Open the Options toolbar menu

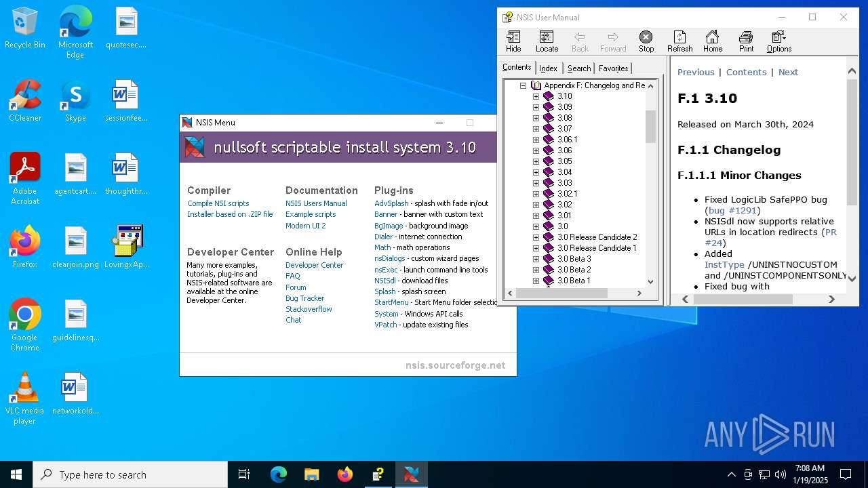[x=779, y=41]
